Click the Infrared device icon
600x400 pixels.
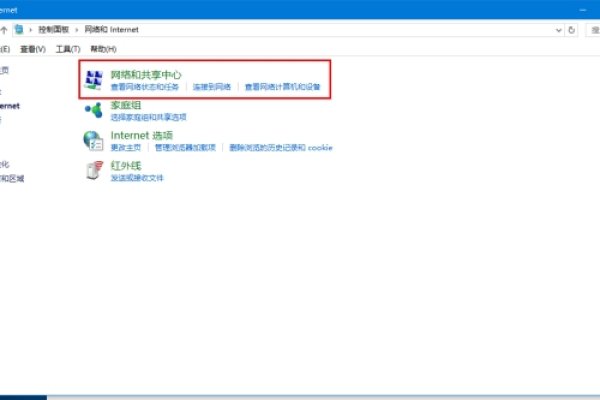[95, 170]
